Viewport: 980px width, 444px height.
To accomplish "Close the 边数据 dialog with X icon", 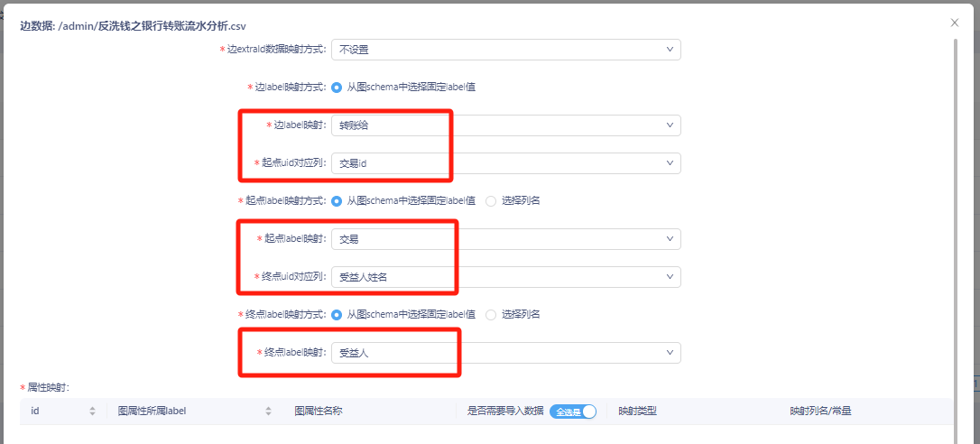I will coord(955,23).
